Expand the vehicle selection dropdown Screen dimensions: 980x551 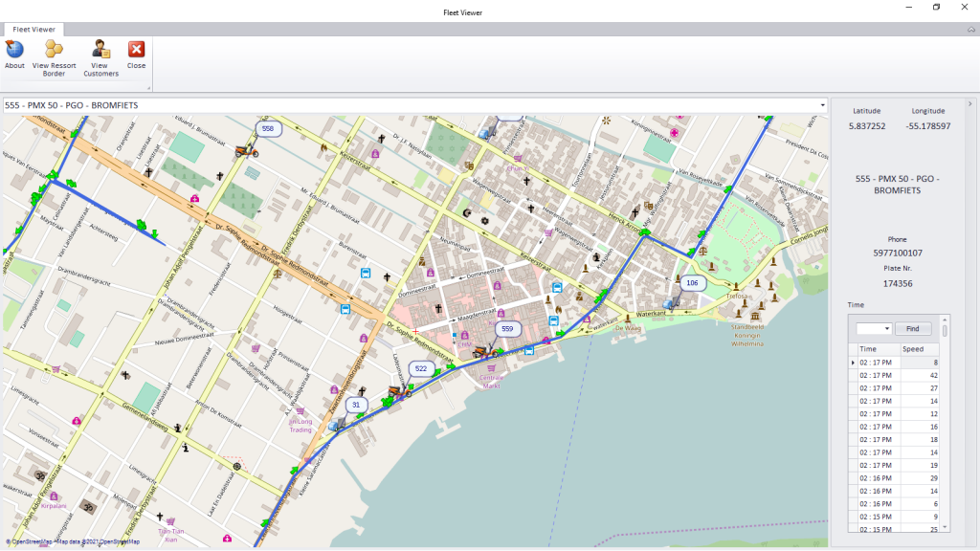click(x=822, y=105)
